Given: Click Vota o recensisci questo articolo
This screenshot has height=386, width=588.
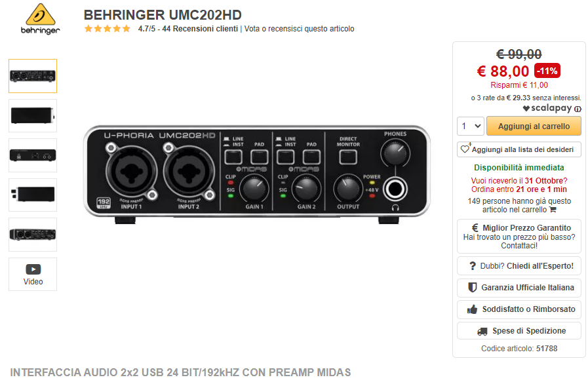Looking at the screenshot, I should [300, 29].
